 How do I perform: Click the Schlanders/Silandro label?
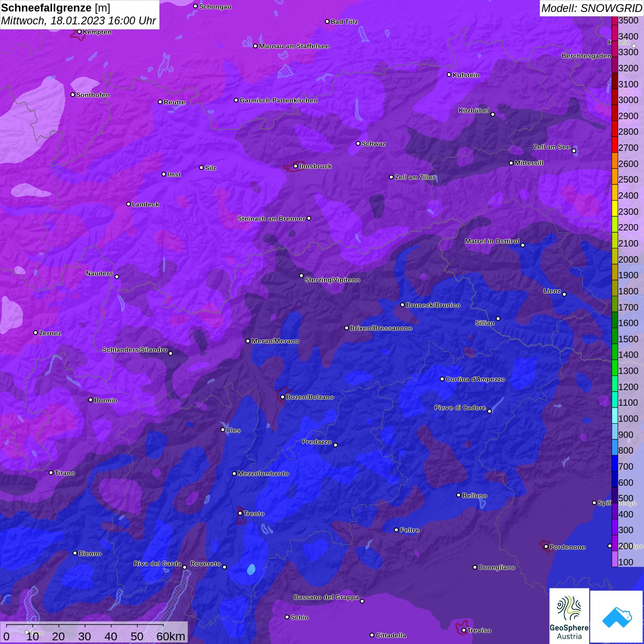pyautogui.click(x=135, y=350)
